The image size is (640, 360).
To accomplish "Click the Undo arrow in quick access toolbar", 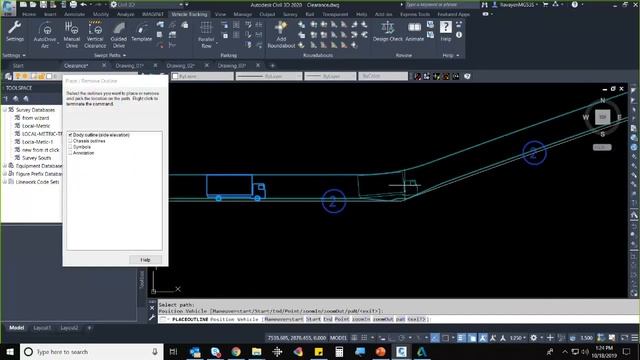I will tap(84, 4).
